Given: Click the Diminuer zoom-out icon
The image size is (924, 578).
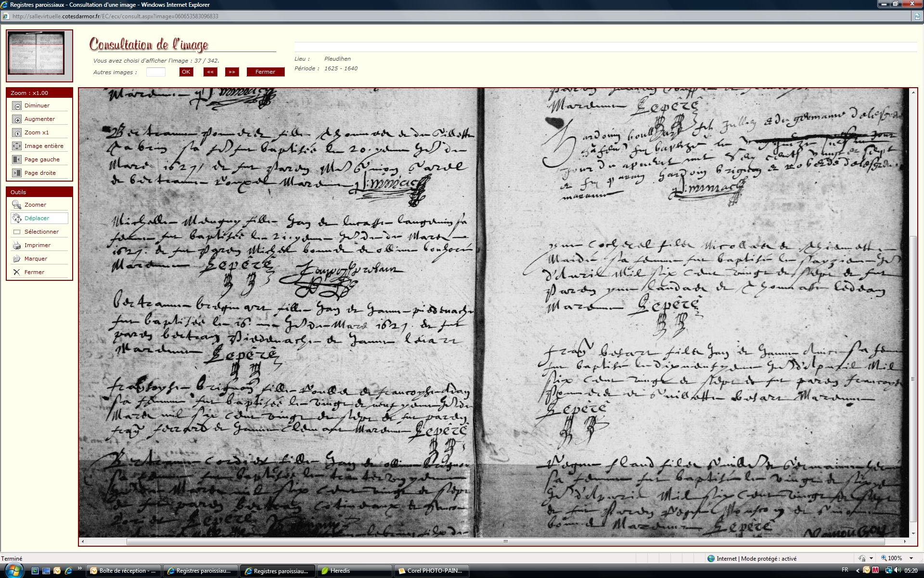Looking at the screenshot, I should click(x=17, y=105).
